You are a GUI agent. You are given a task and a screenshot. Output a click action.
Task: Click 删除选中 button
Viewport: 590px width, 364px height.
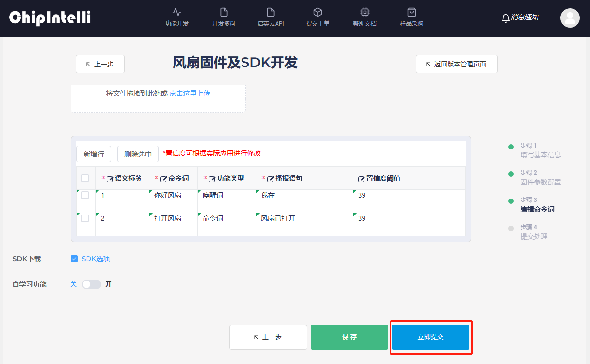tap(138, 154)
